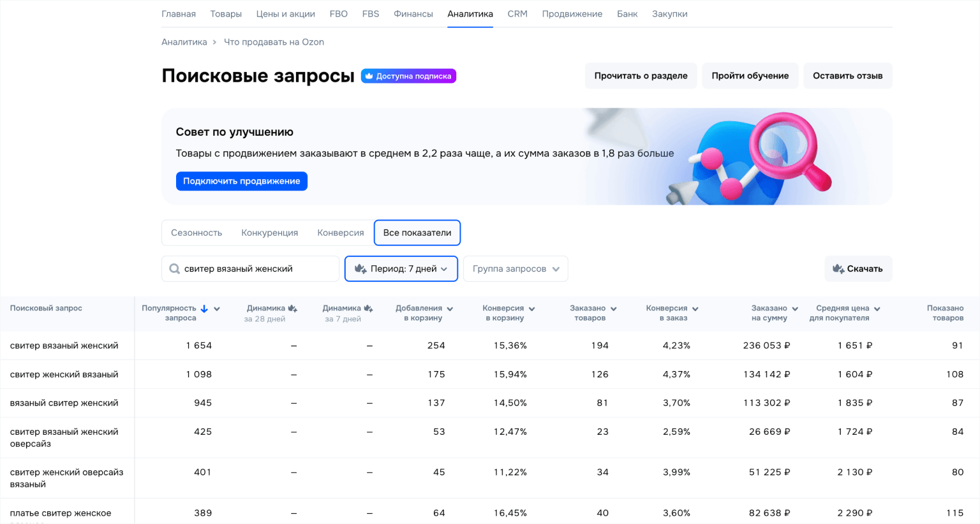Open FBO menu item
The image size is (980, 524).
[x=339, y=14]
